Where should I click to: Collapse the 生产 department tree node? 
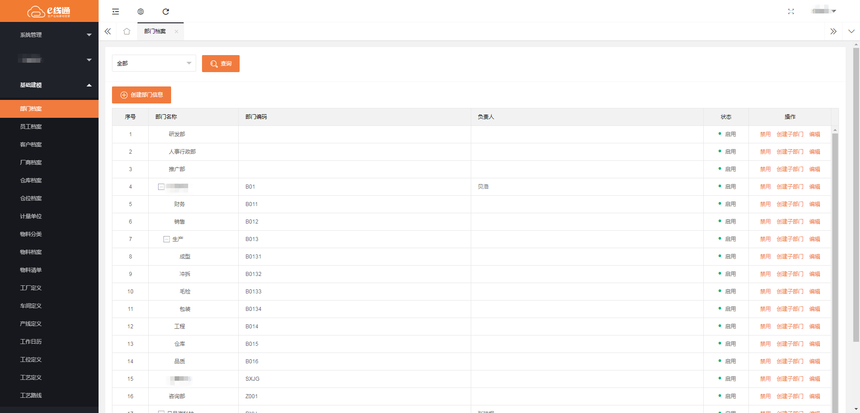[166, 239]
